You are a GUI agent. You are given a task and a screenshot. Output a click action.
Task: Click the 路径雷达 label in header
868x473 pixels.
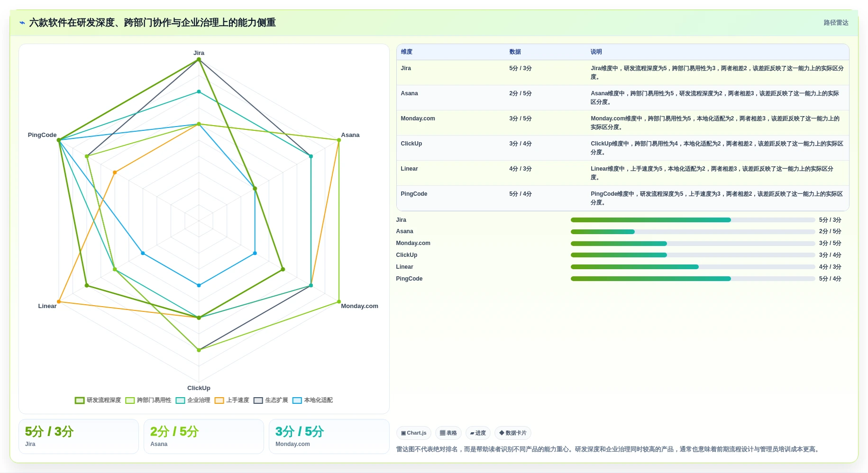click(836, 23)
